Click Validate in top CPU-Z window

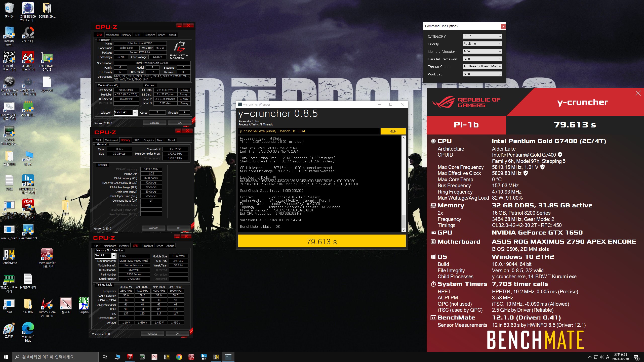tap(154, 123)
